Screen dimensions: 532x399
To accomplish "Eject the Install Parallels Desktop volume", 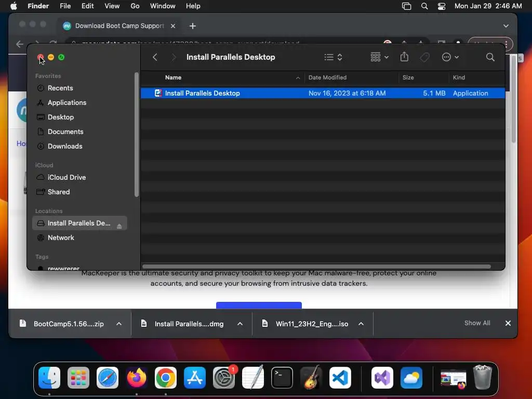I will [119, 226].
